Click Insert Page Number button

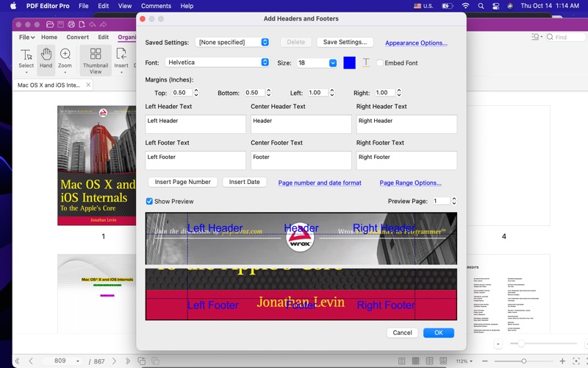pyautogui.click(x=182, y=182)
